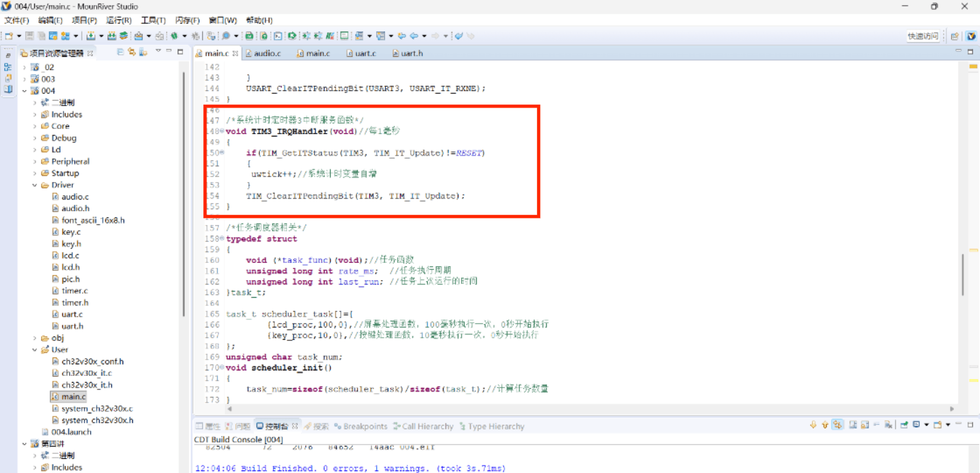The image size is (980, 473).
Task: Select timer.c in the Driver folder
Action: coord(75,291)
